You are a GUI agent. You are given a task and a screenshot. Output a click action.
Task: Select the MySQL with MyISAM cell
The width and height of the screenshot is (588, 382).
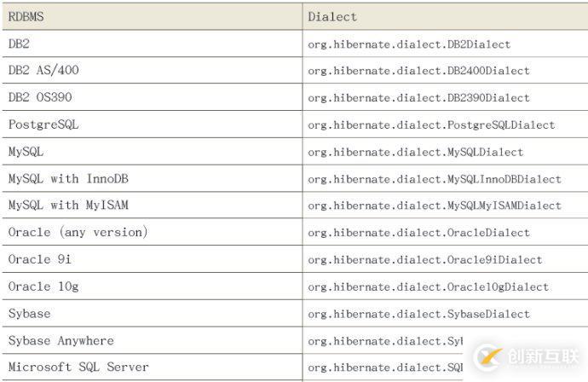click(x=68, y=205)
